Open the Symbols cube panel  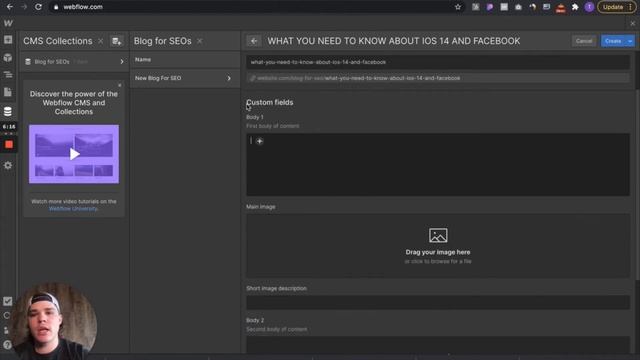tap(8, 58)
